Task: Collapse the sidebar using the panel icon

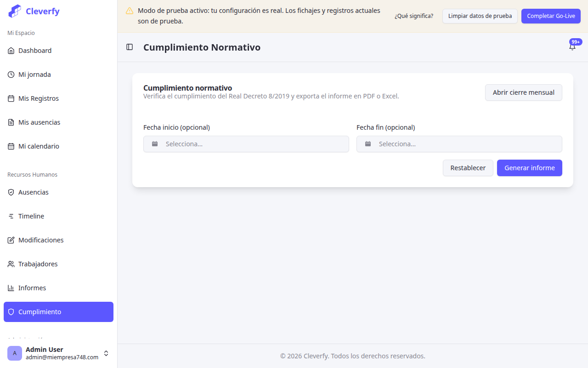Action: (129, 47)
